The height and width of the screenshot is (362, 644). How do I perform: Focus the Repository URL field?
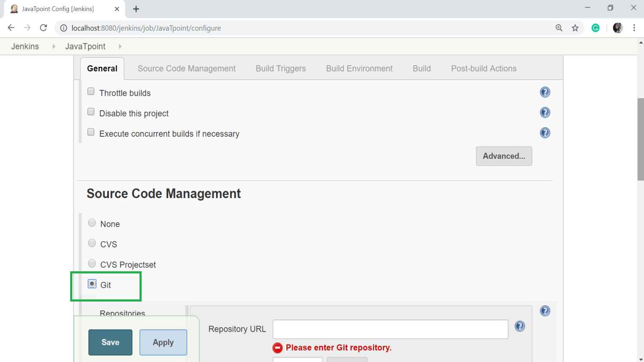tap(390, 329)
